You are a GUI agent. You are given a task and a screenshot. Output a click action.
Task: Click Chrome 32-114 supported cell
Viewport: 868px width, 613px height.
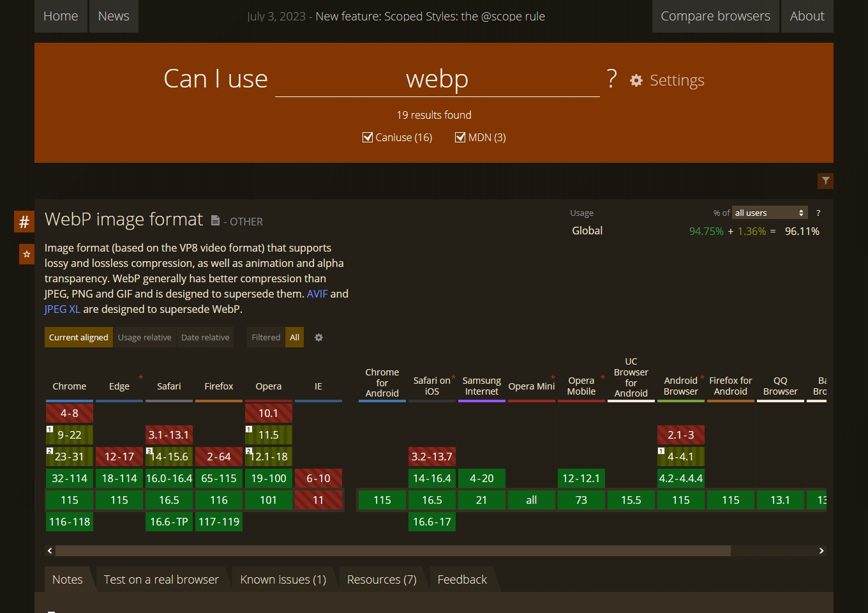coord(70,478)
